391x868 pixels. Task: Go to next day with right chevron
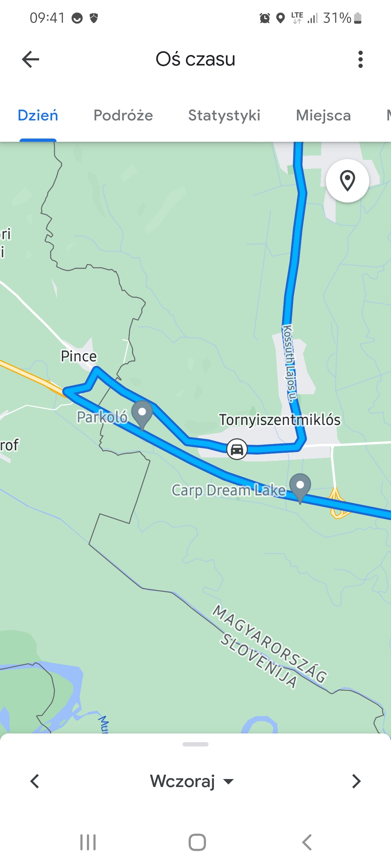click(x=356, y=781)
